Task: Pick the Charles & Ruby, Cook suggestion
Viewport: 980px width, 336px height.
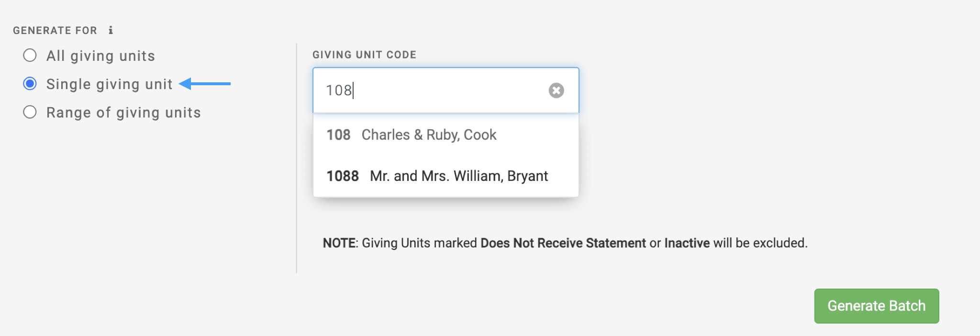Action: 429,135
